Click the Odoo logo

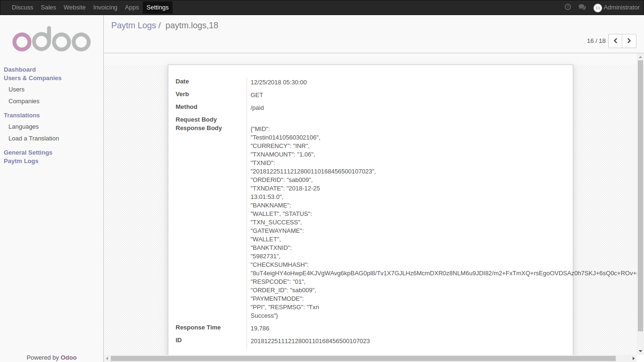pos(51,39)
